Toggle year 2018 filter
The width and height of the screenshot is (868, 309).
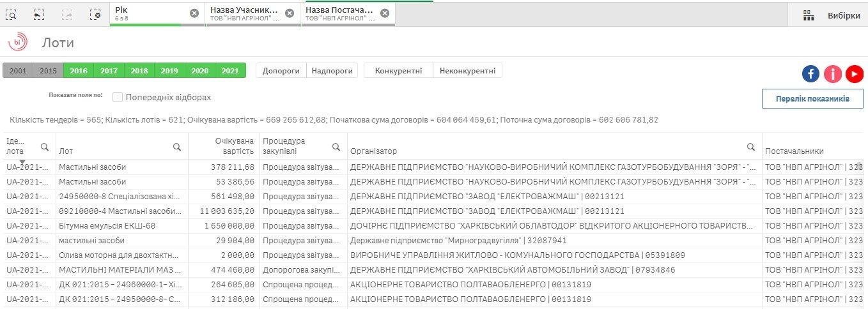(139, 71)
